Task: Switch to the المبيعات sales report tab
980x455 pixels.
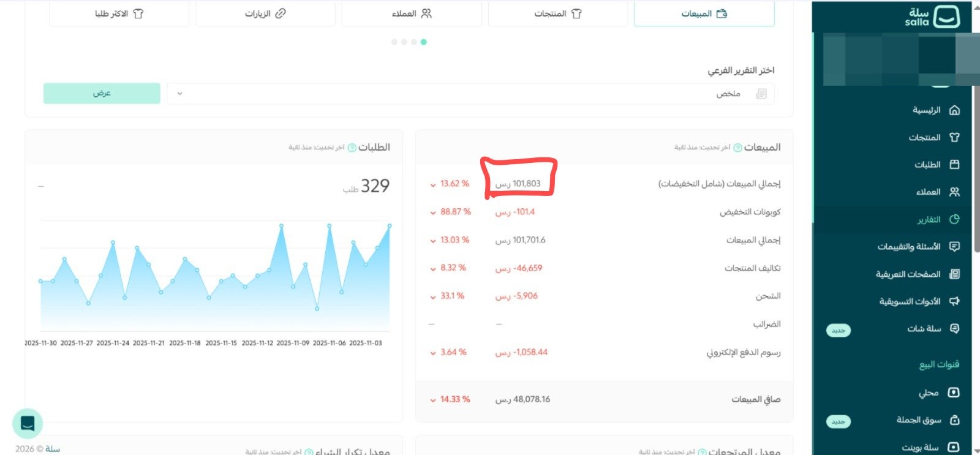Action: coord(704,13)
